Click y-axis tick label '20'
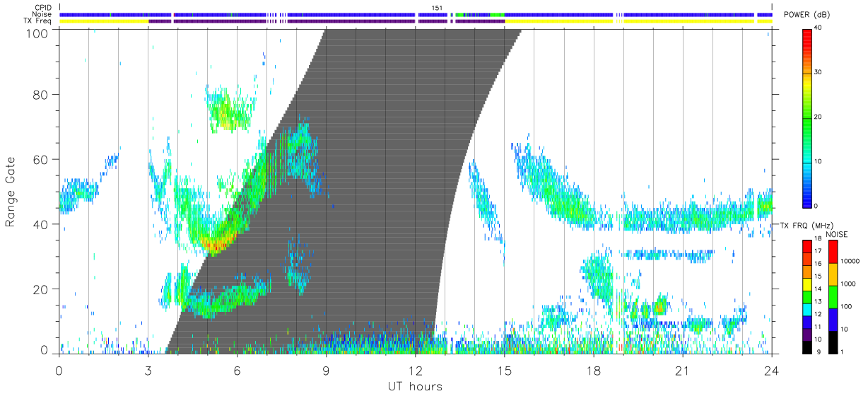Screen dimensions: 868x401 point(41,289)
